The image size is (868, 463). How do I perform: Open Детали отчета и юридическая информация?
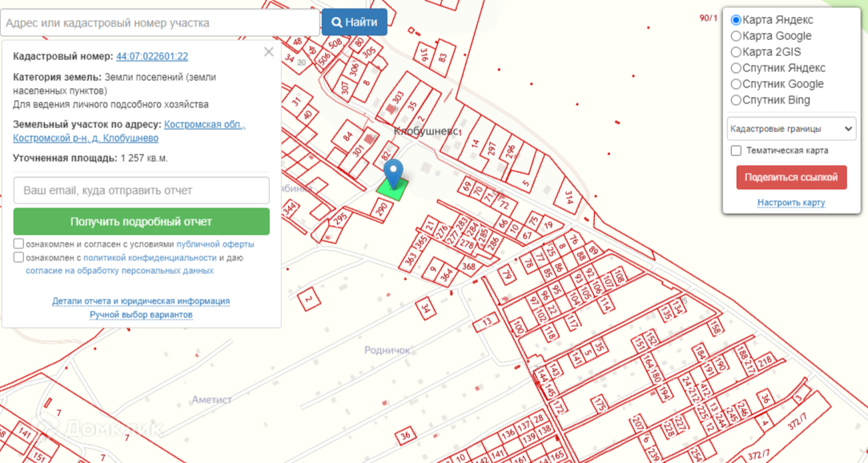[x=141, y=301]
